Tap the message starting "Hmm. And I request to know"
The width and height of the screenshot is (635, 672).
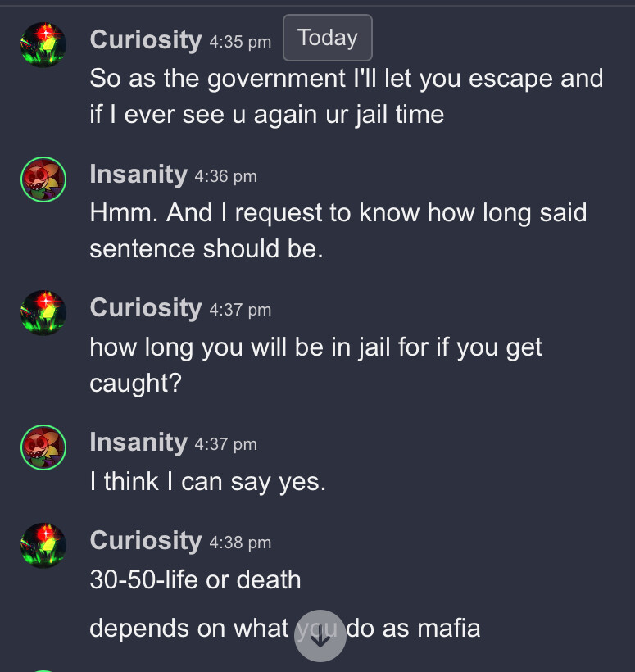(338, 230)
